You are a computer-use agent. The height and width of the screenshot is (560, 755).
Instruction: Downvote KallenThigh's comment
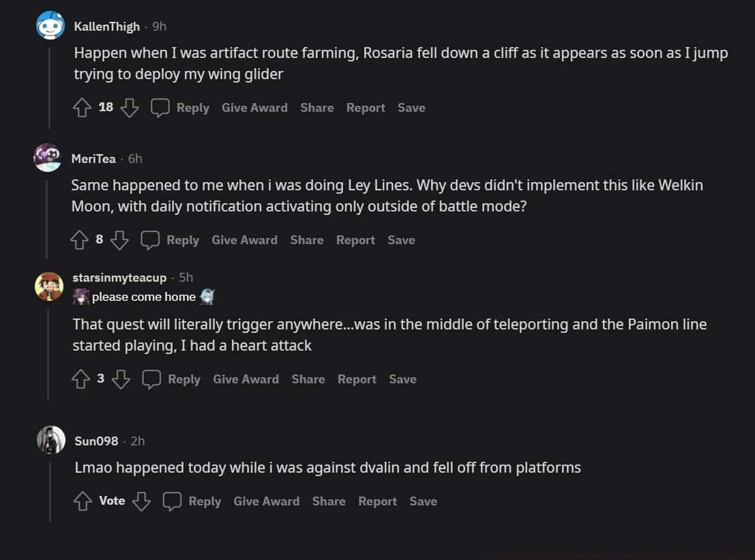pyautogui.click(x=130, y=108)
